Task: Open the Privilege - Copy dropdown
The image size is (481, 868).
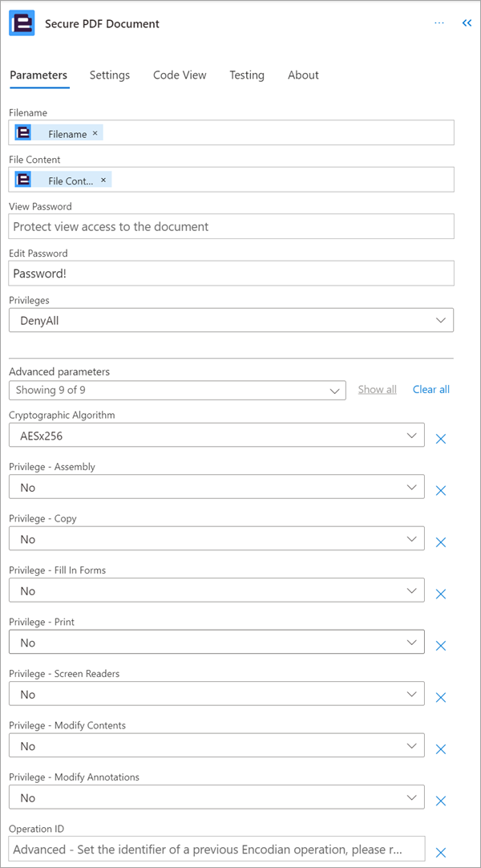Action: coord(216,538)
